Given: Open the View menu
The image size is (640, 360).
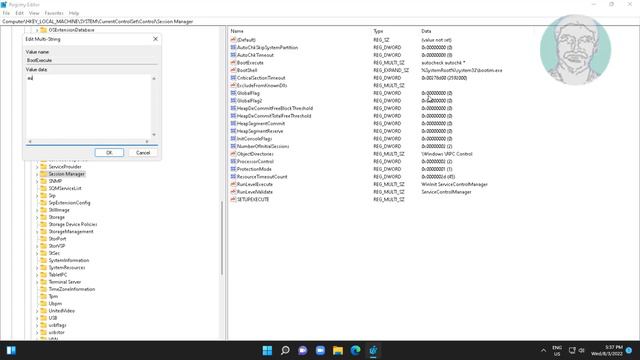Looking at the screenshot, I should [34, 13].
